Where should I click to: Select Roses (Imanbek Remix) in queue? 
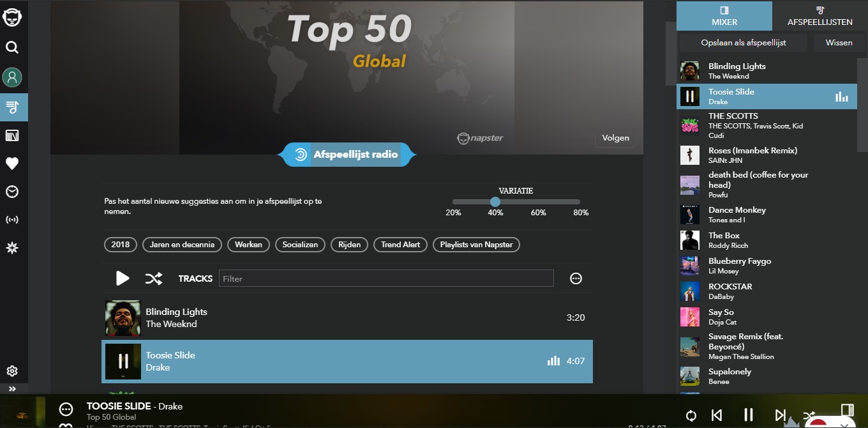coord(767,155)
